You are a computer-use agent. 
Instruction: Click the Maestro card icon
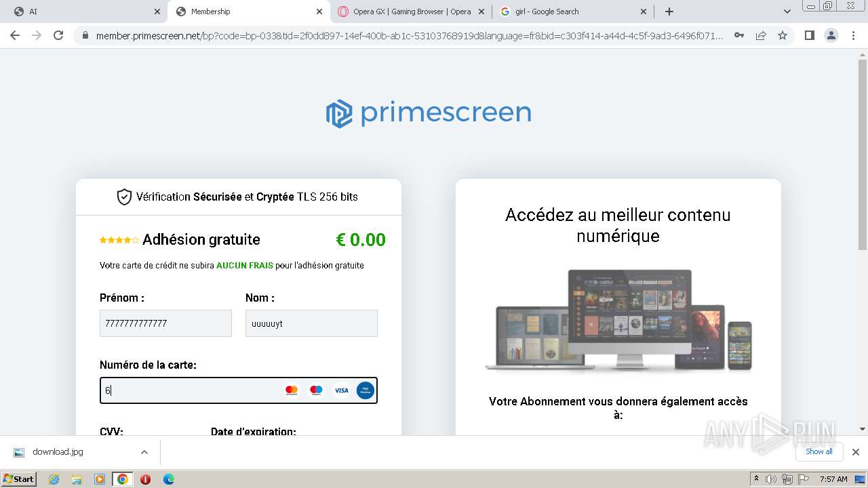coord(316,390)
